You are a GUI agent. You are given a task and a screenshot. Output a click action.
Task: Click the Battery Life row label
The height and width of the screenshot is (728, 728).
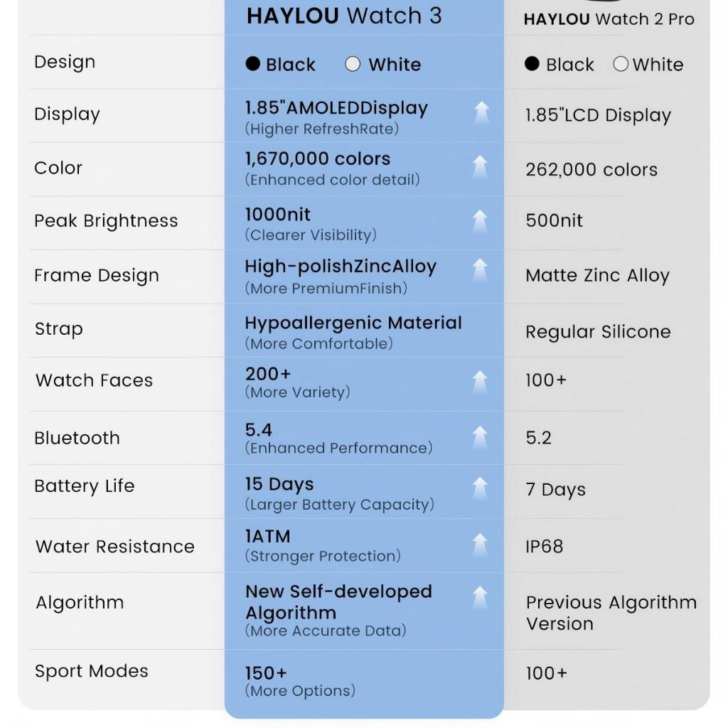click(85, 486)
